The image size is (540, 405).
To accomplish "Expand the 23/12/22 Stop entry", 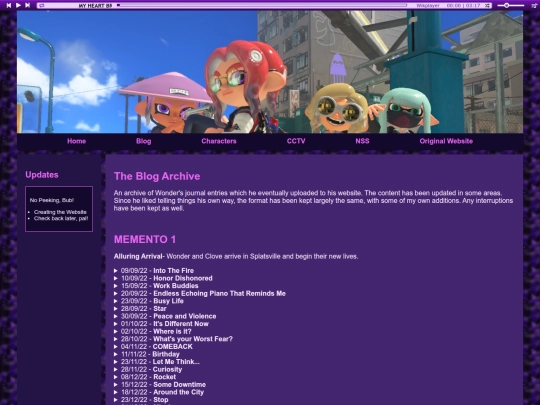I will point(141,399).
